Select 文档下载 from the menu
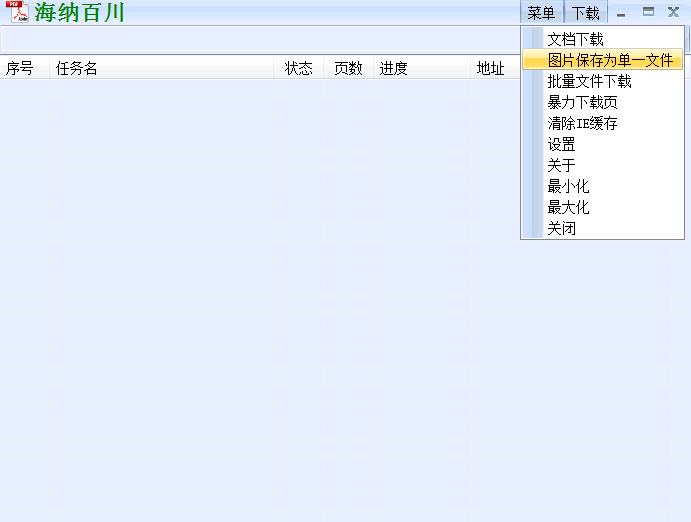691x522 pixels. click(x=575, y=39)
